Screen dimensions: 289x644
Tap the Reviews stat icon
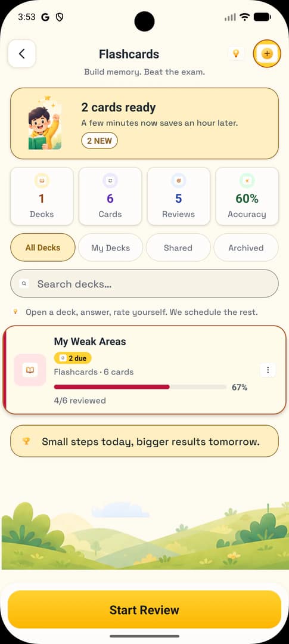179,181
